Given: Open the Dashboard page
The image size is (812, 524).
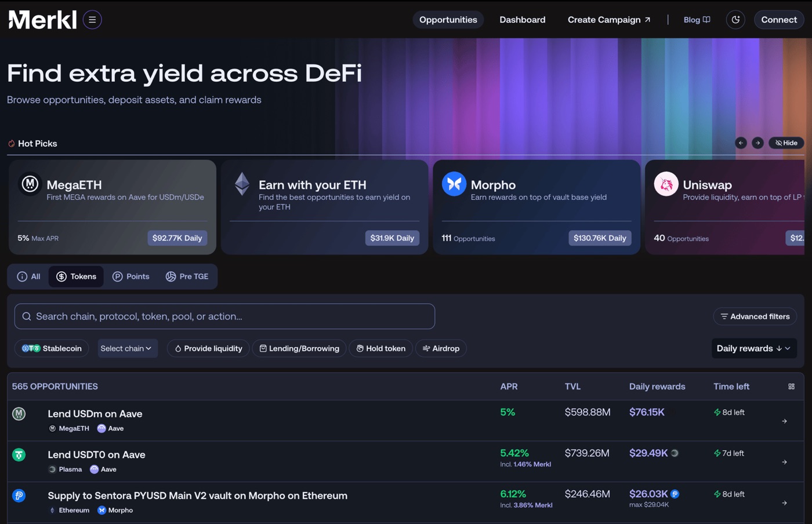Looking at the screenshot, I should 523,20.
